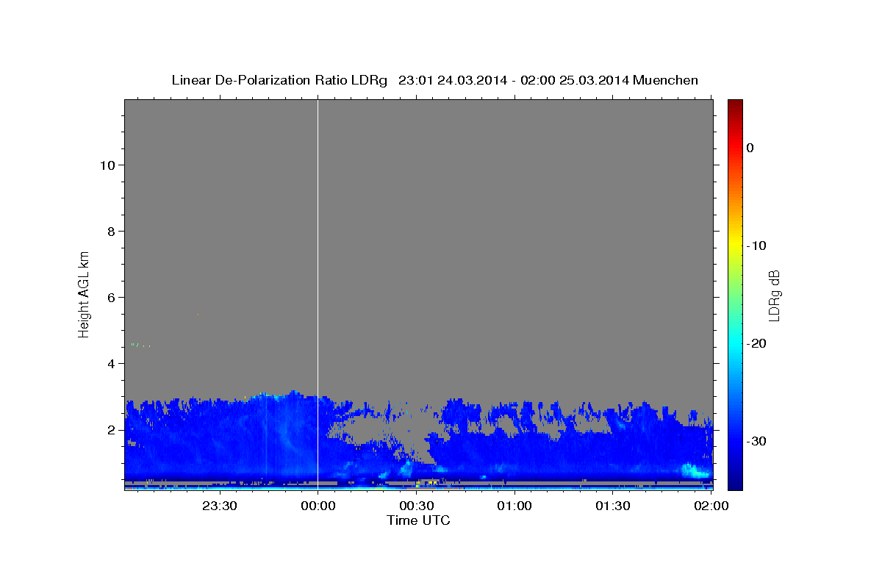Click the white vertical line at midnight

(x=318, y=294)
